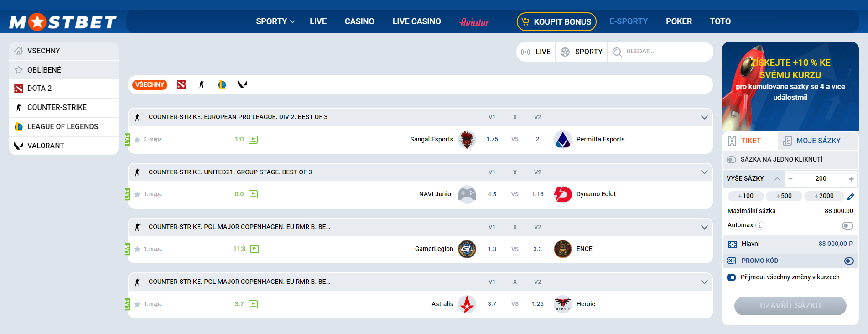Filter by the Valorant icon in filter bar
The height and width of the screenshot is (334, 868).
point(242,84)
